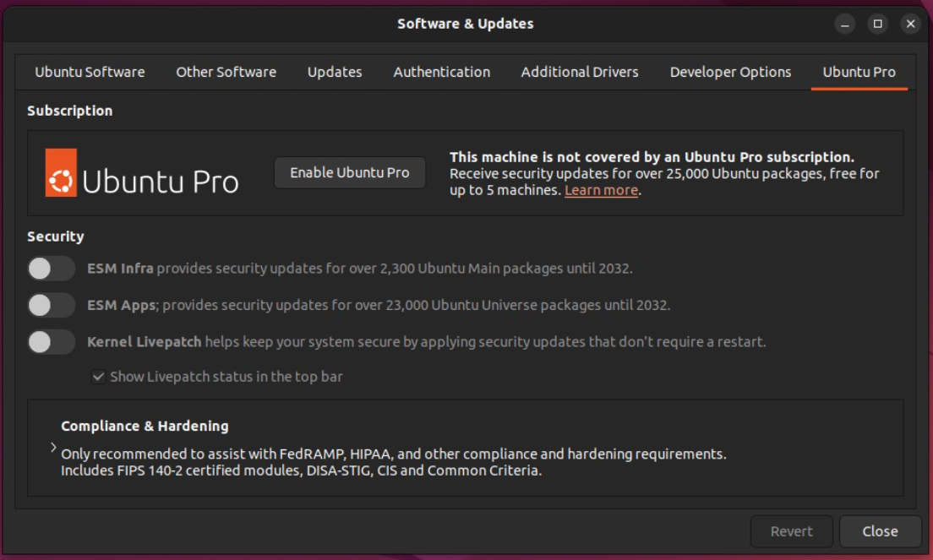Open the Additional Drivers tab
This screenshot has width=933, height=560.
pos(580,72)
